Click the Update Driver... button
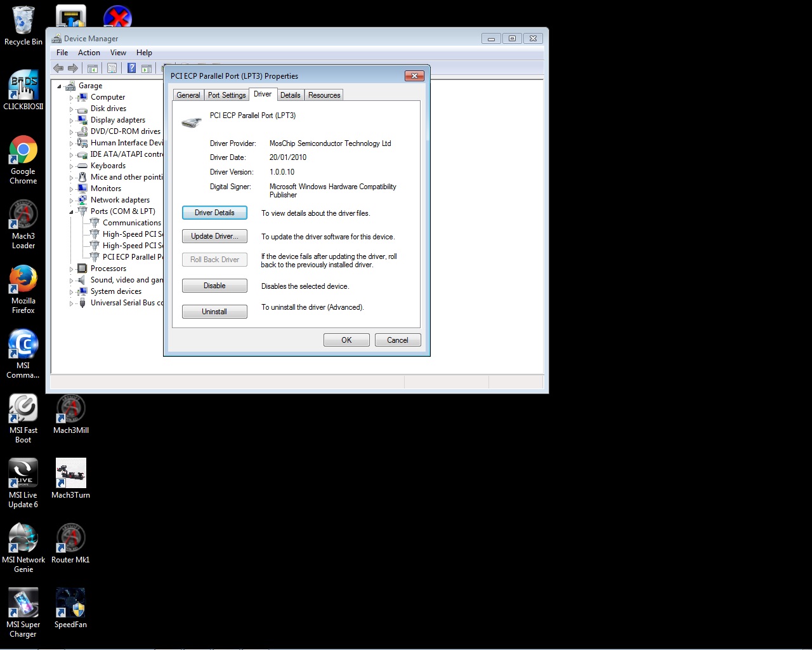Screen dimensions: 812x650 pos(214,236)
